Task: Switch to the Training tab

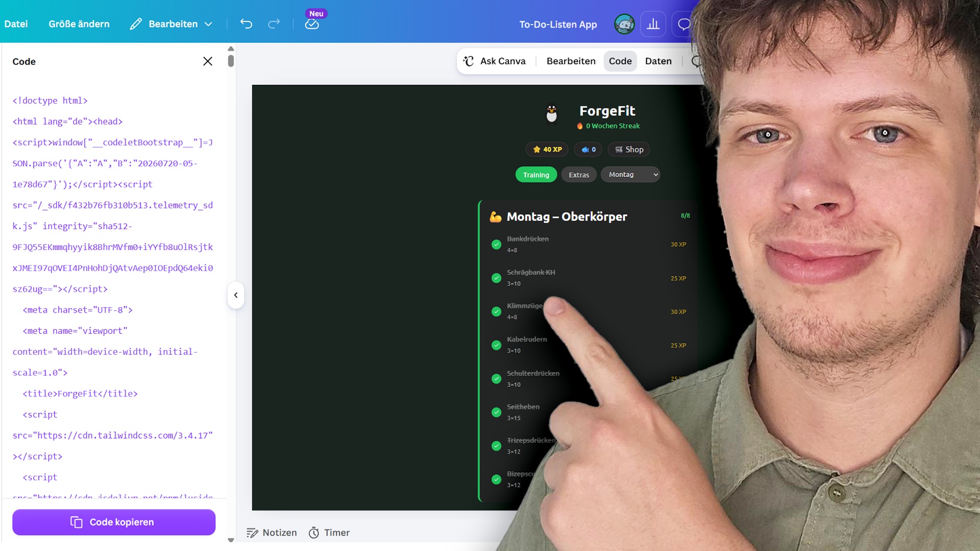Action: pos(536,174)
